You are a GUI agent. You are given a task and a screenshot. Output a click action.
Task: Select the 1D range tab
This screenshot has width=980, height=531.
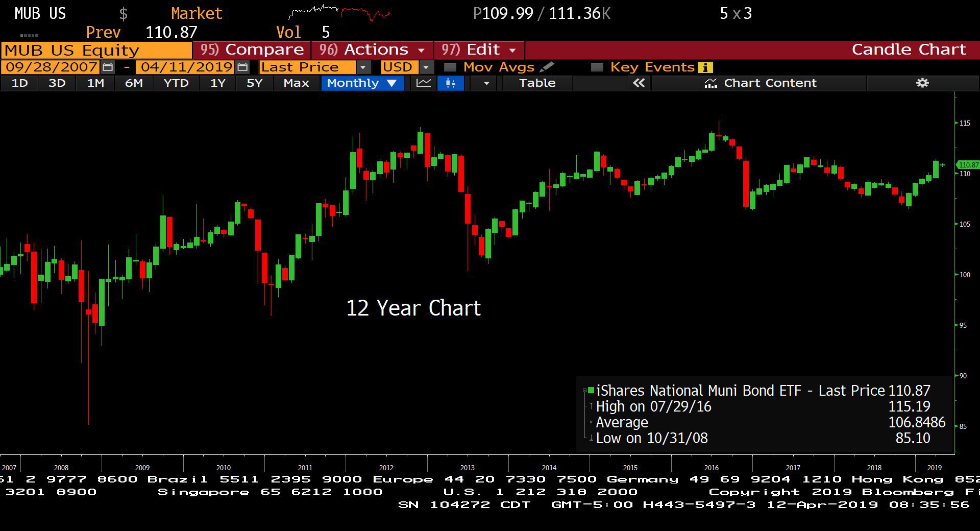(19, 83)
